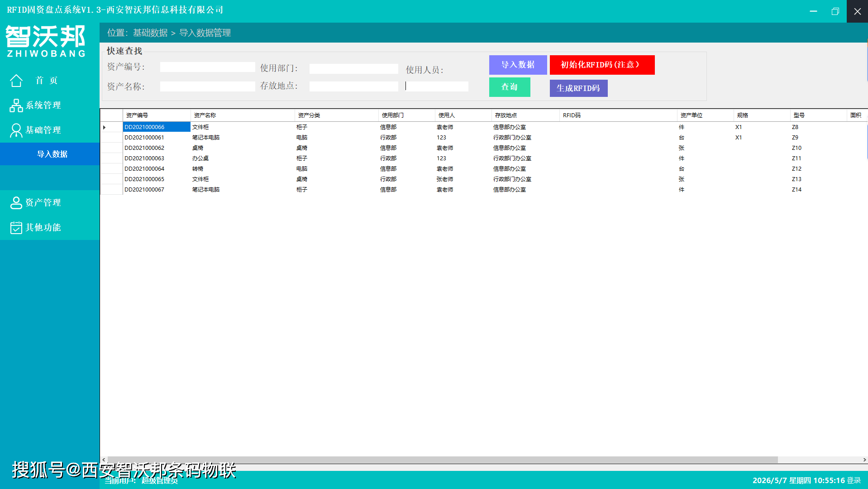Sort by 资产单位 column header
This screenshot has width=868, height=489.
coord(706,115)
